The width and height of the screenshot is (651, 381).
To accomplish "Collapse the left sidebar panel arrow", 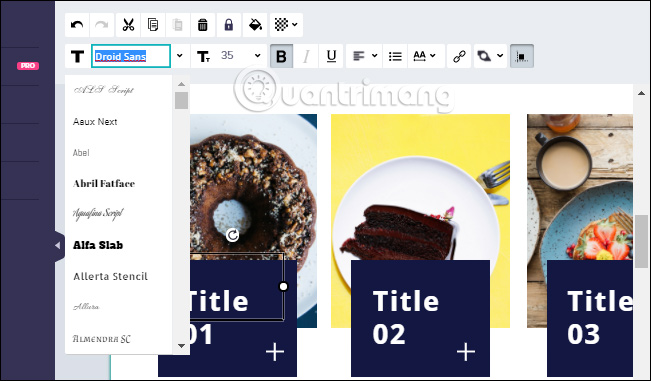I will 58,246.
